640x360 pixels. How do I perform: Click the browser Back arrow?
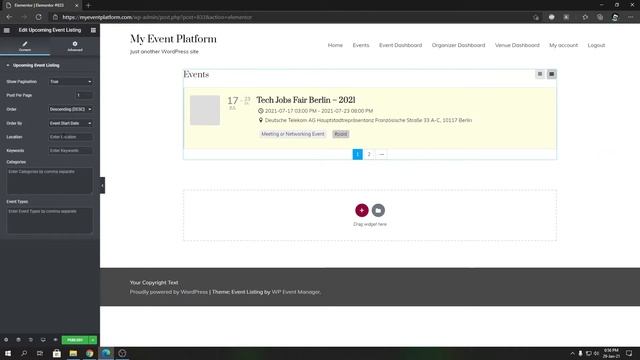[9, 17]
